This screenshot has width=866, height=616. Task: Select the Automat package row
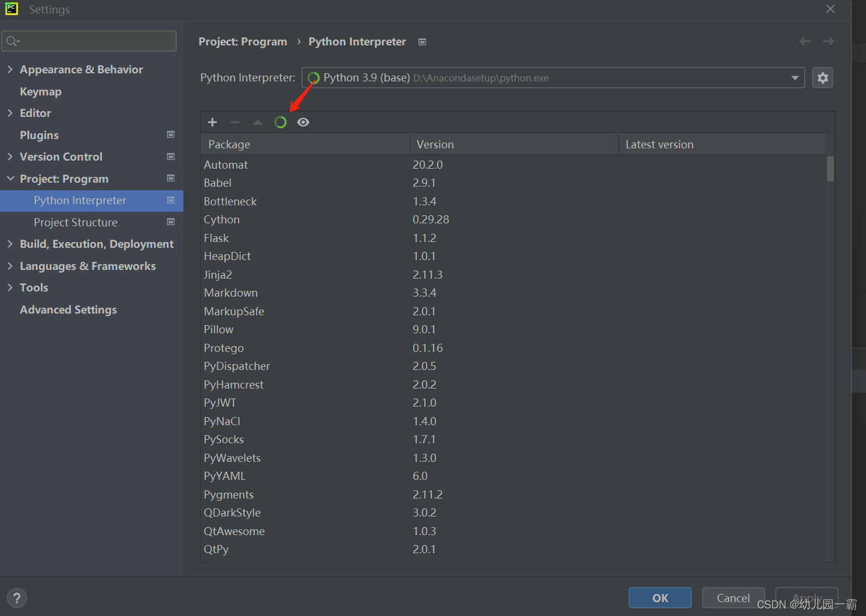[513, 165]
